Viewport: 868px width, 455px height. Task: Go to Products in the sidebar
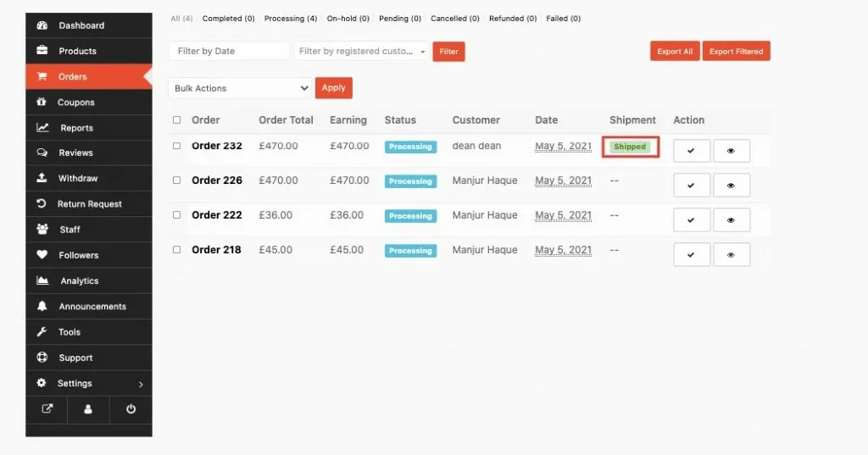pos(88,51)
